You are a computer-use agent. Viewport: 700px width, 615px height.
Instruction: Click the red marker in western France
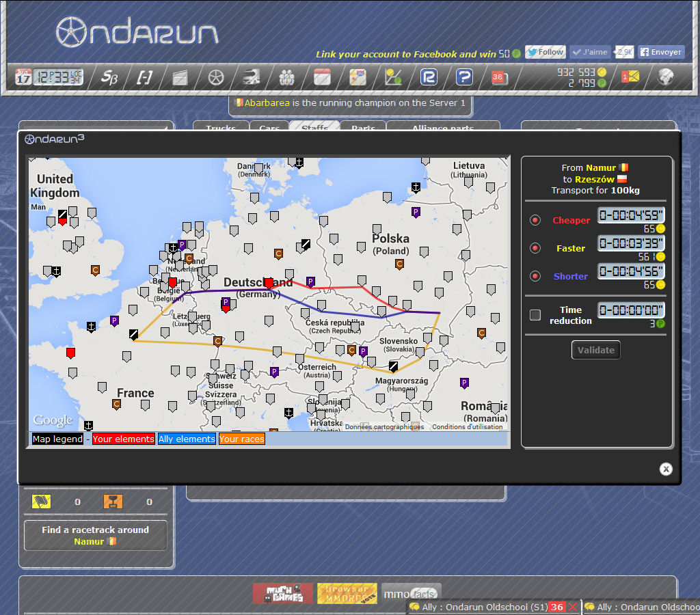pos(70,353)
